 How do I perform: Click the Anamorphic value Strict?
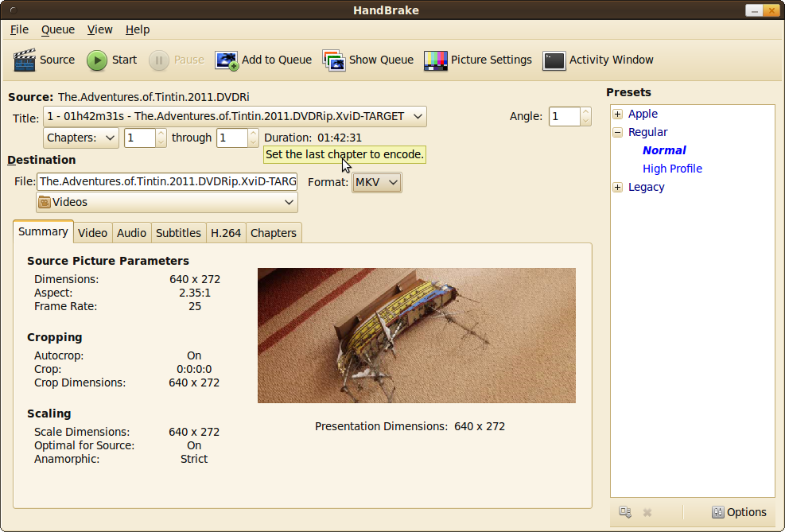[x=194, y=459]
